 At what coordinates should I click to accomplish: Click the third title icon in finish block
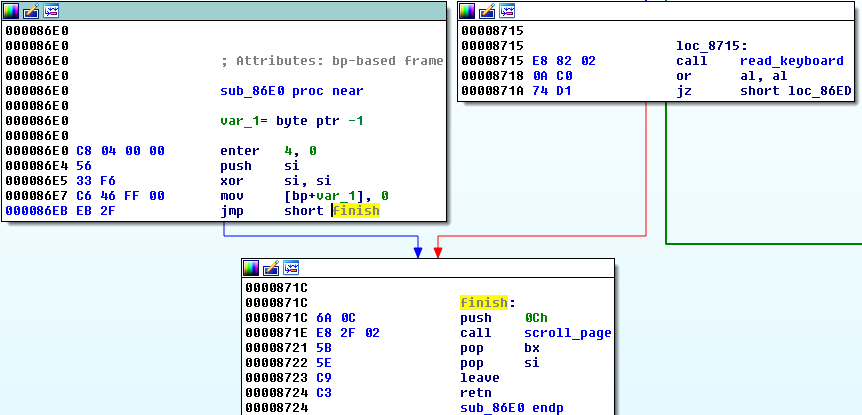[291, 268]
